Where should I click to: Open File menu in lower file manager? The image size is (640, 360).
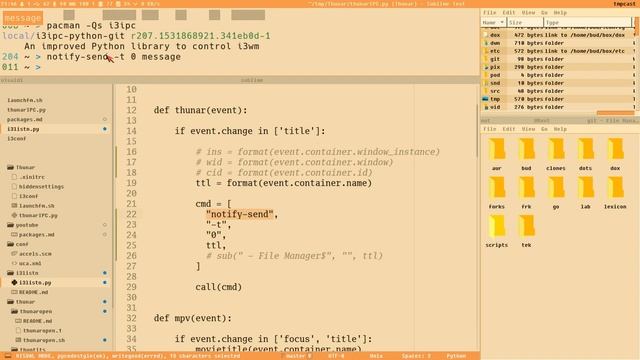[x=489, y=129]
